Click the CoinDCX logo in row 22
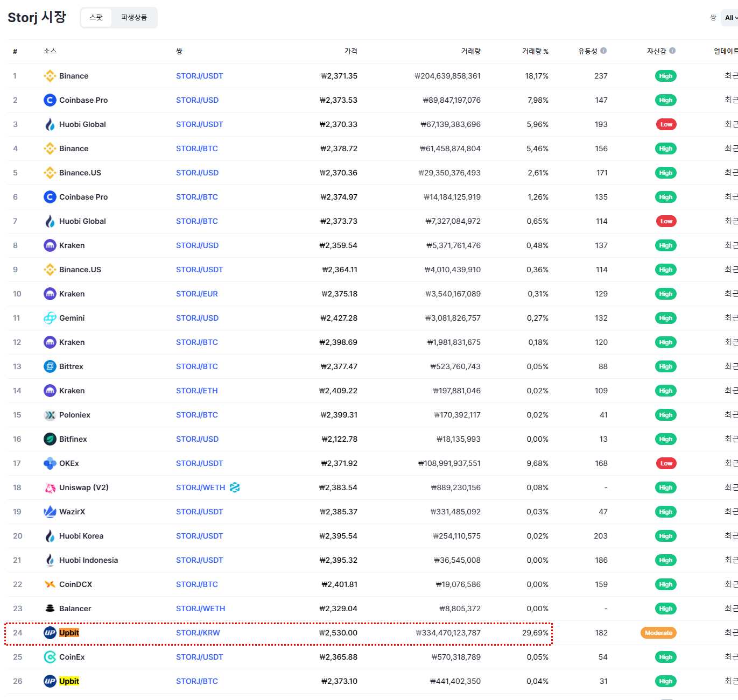This screenshot has height=700, width=738. (x=50, y=584)
